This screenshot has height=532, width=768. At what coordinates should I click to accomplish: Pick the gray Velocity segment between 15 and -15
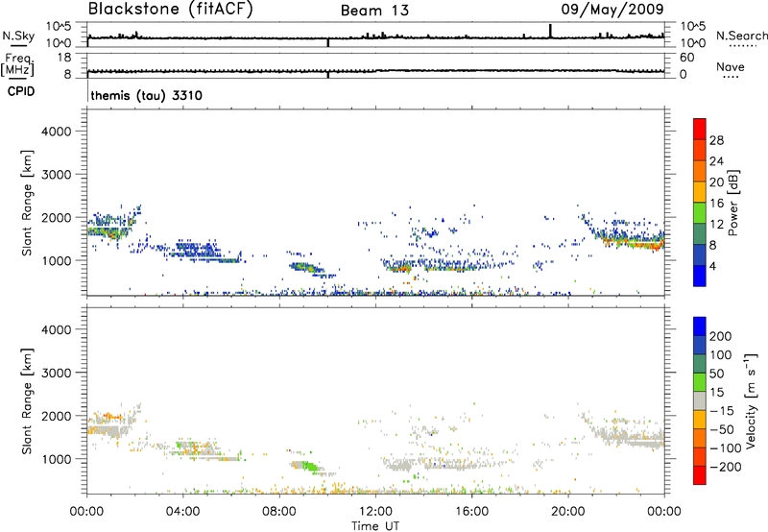click(700, 400)
